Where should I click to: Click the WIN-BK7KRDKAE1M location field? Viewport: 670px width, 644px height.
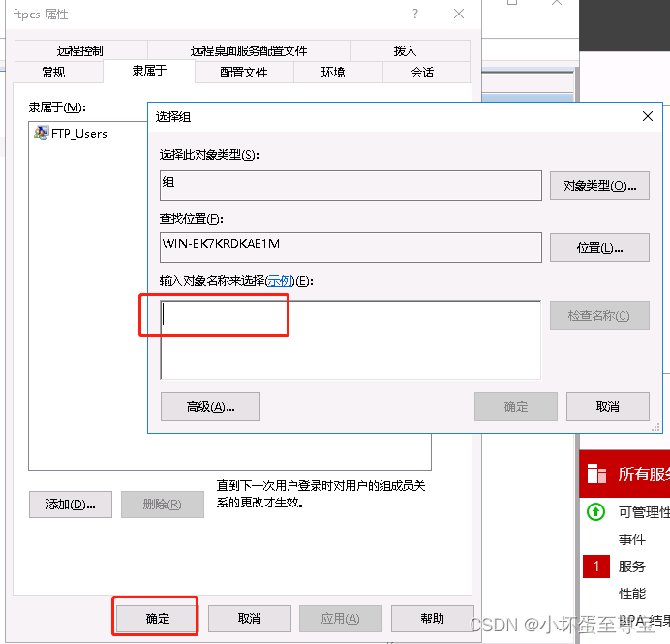pos(350,248)
